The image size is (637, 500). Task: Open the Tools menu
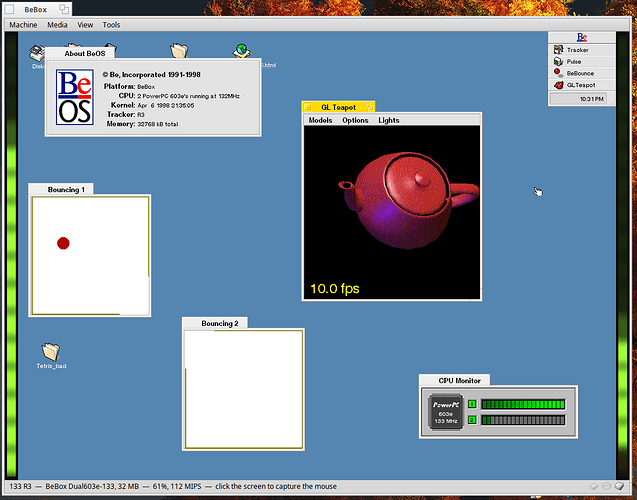(x=111, y=25)
